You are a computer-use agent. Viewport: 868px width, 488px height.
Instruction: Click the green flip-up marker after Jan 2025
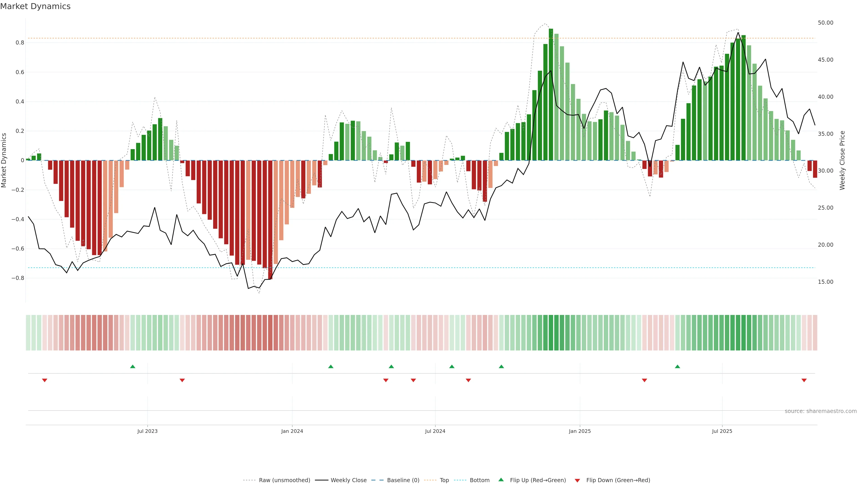point(677,366)
